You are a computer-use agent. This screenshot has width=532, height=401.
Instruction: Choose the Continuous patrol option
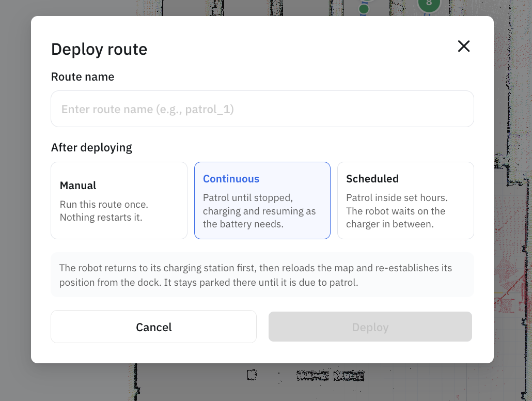click(262, 201)
